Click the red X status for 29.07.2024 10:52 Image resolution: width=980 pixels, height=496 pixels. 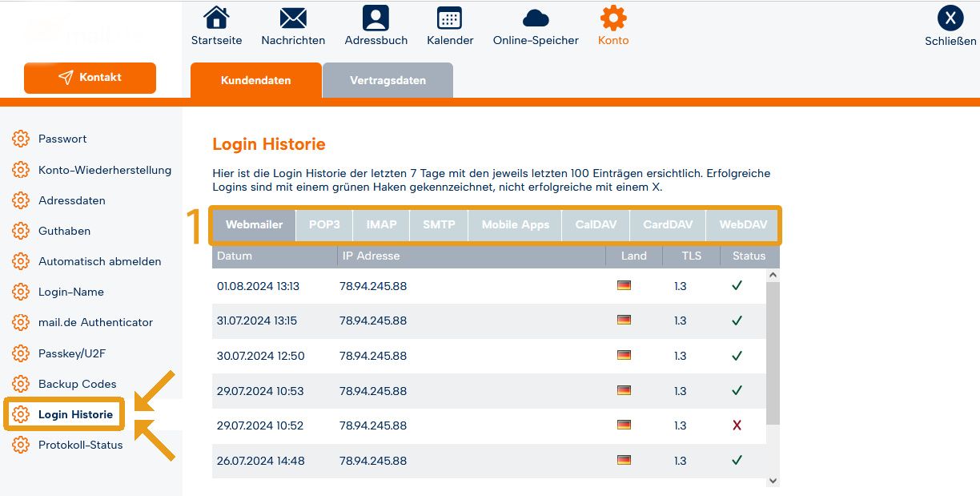pos(737,425)
